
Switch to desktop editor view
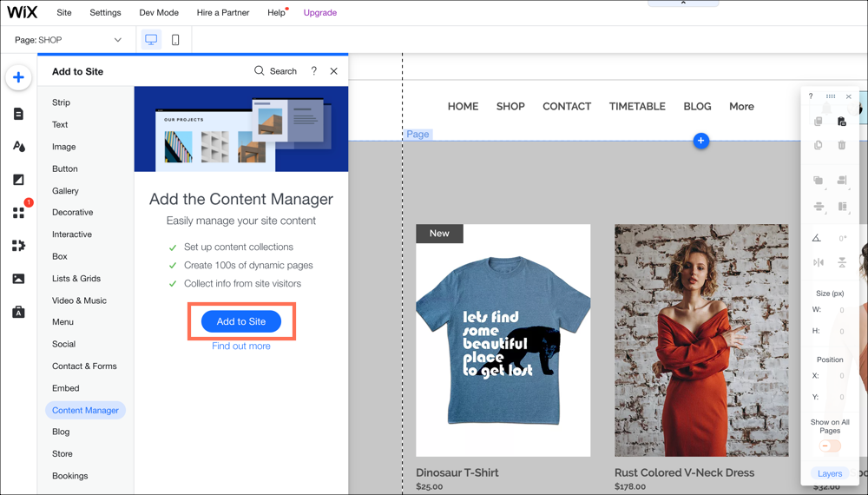(x=151, y=40)
